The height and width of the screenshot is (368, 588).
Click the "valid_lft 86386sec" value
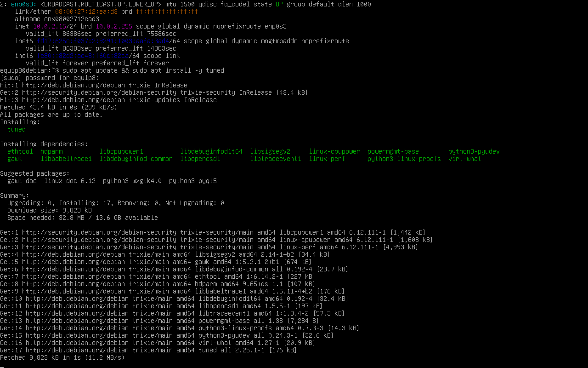(59, 34)
